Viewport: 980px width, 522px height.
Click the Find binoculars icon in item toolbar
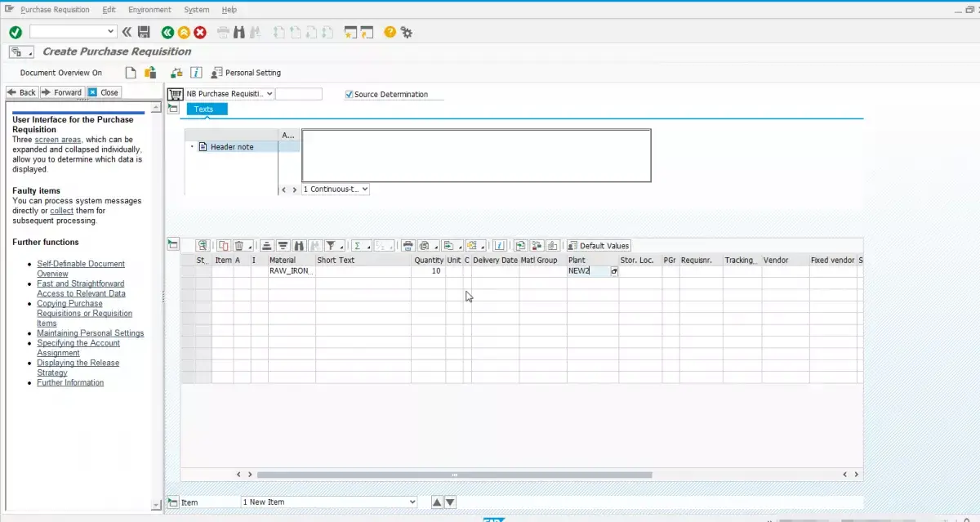click(299, 245)
